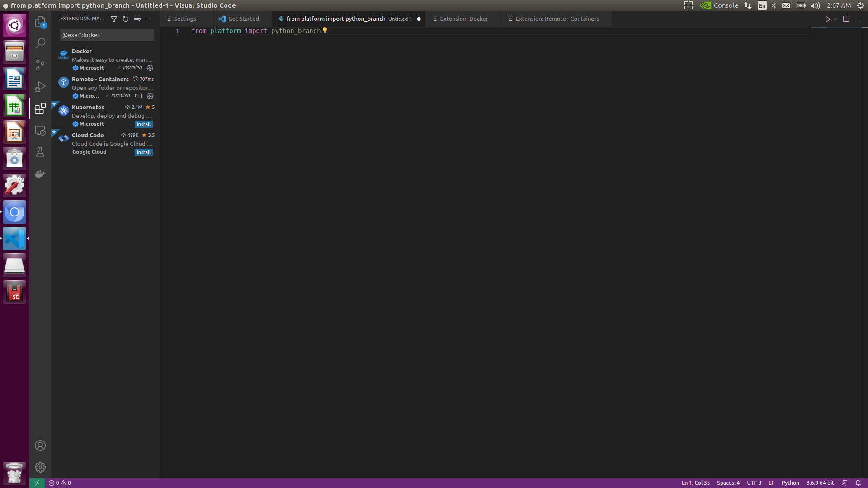Switch to the Extension: Docker tab
The image size is (868, 488).
464,19
